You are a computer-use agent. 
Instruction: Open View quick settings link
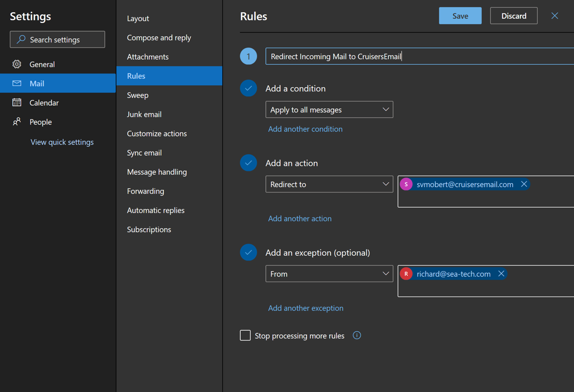[x=62, y=142]
